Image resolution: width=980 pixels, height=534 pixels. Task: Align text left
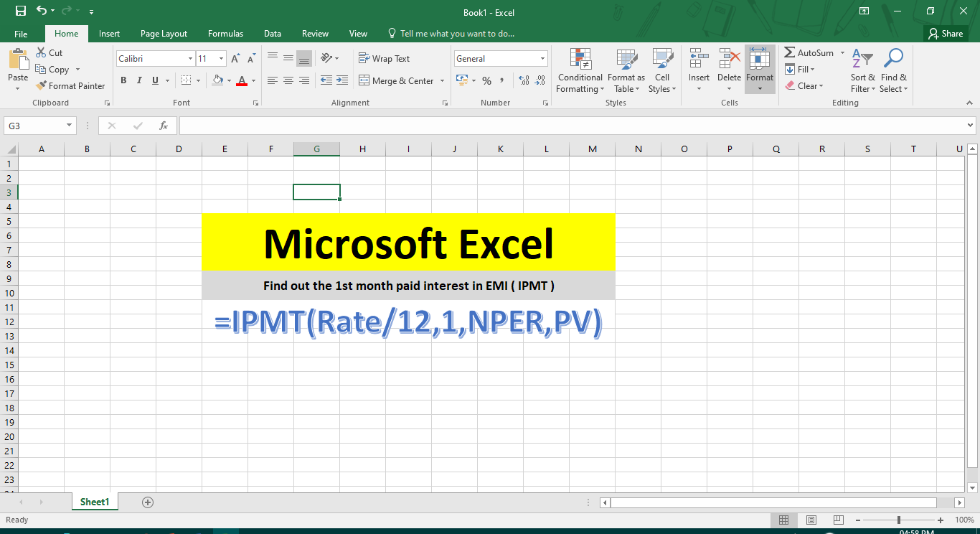point(273,80)
